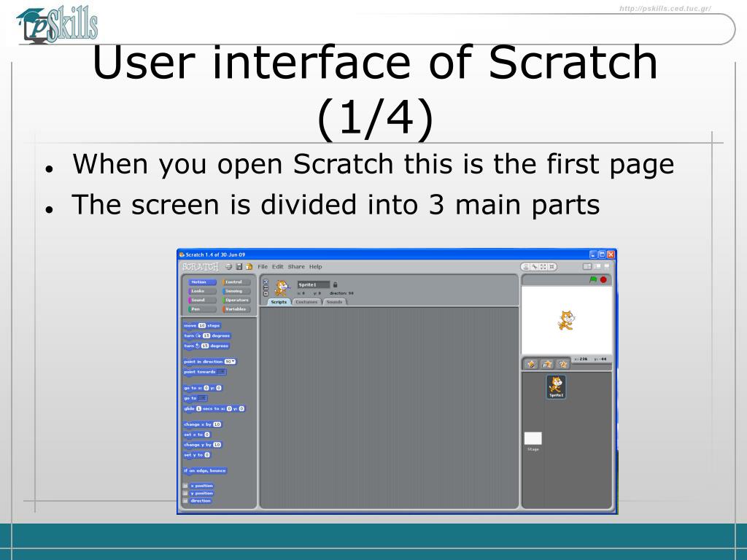Select the Control block category
747x560 pixels.
tap(236, 282)
